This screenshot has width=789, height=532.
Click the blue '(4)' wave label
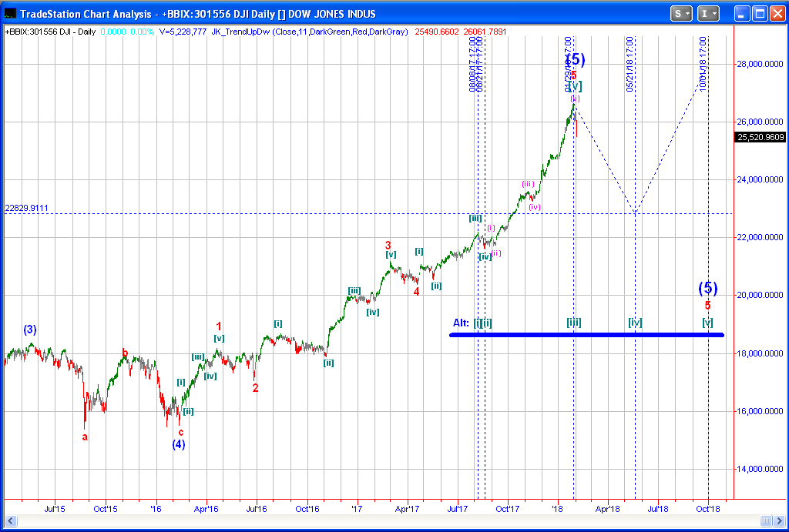click(179, 444)
